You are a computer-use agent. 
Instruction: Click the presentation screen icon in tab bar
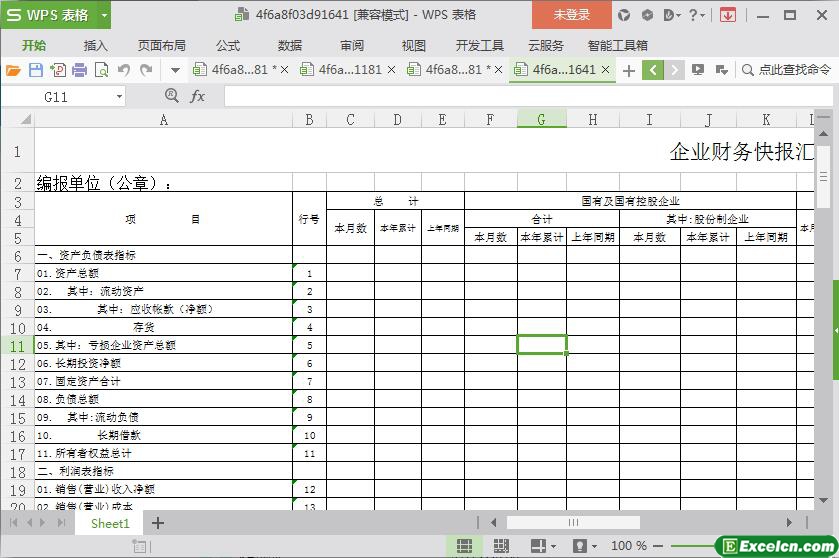pos(697,70)
